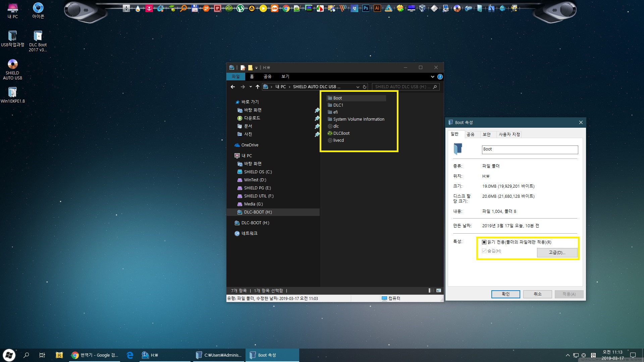Refresh the Explorer address bar

pyautogui.click(x=365, y=87)
